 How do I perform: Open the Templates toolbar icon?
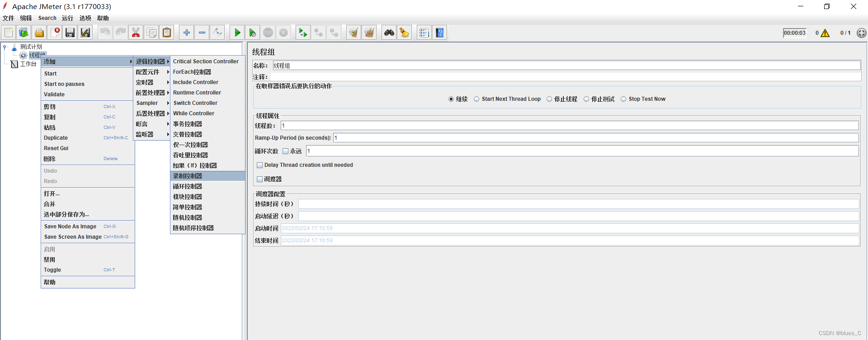click(24, 33)
